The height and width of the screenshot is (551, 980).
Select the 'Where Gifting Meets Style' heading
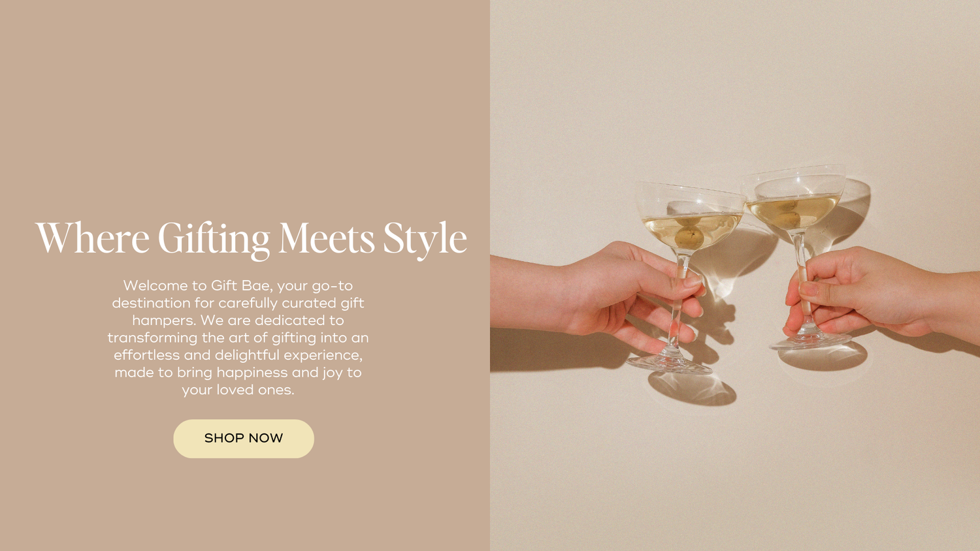pyautogui.click(x=252, y=238)
